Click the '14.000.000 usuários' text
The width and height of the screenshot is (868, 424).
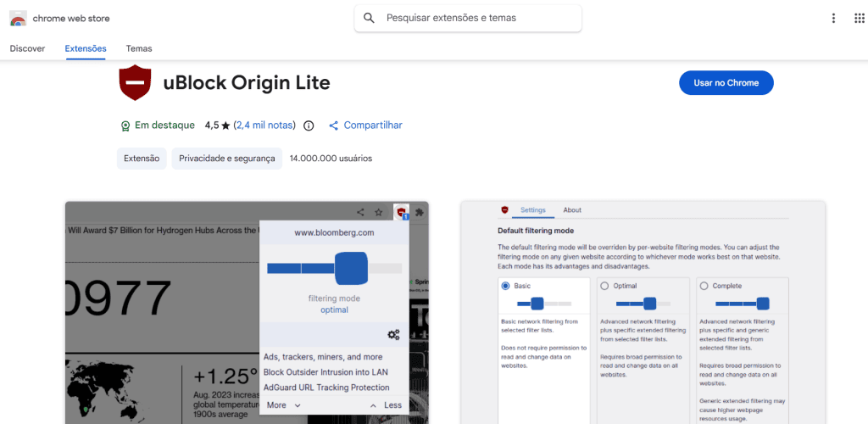[331, 159]
